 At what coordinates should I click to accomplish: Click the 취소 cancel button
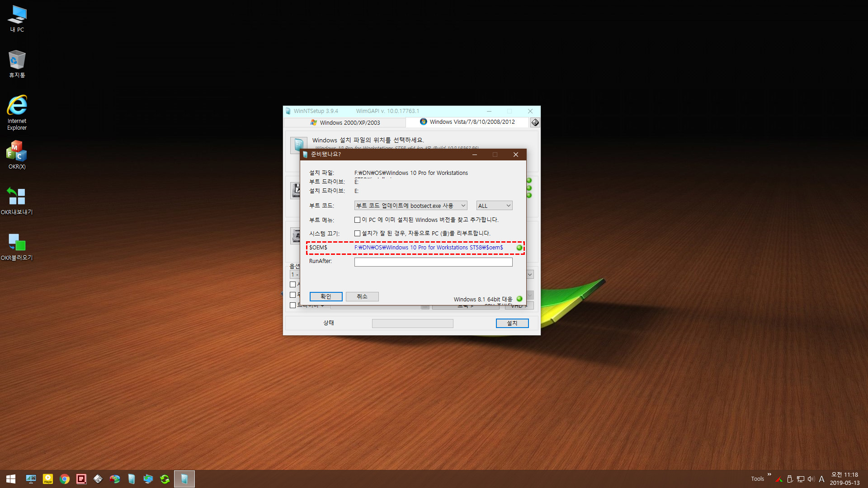tap(362, 296)
